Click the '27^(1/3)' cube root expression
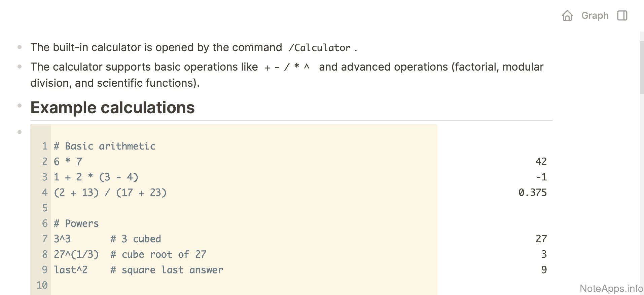This screenshot has width=644, height=295. [x=76, y=254]
